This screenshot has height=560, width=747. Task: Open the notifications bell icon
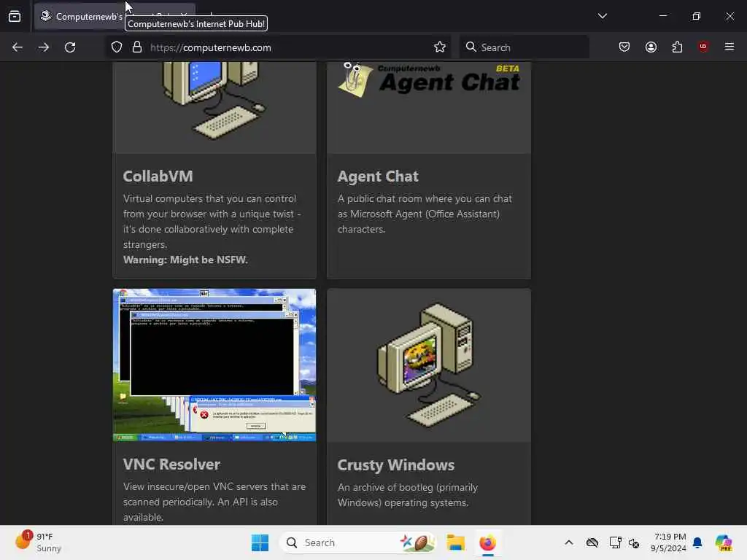(x=697, y=542)
